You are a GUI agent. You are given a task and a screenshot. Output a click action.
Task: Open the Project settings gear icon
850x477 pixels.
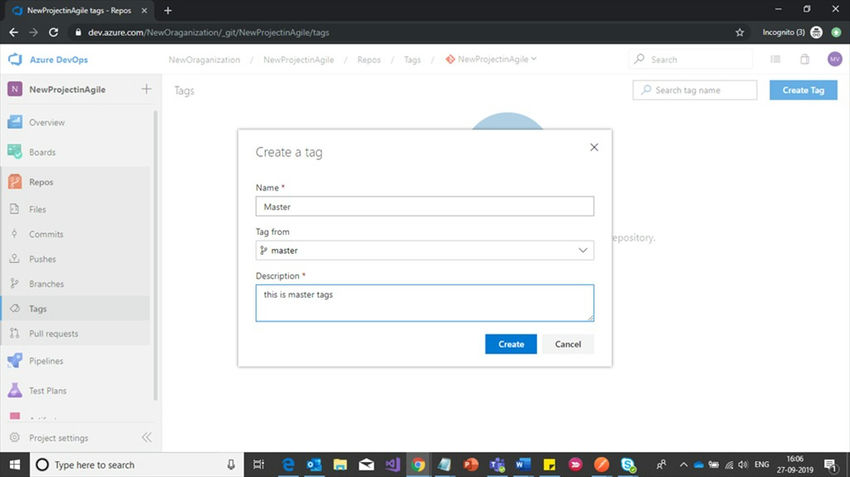click(15, 437)
